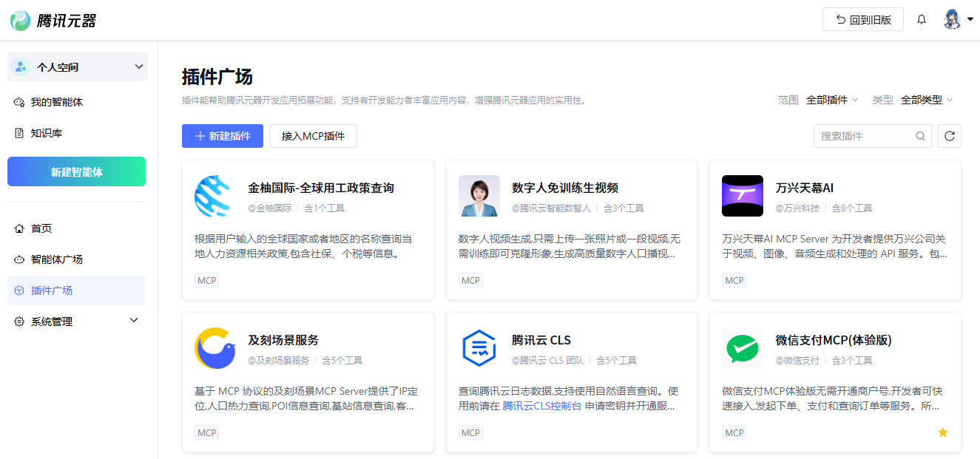Click the 微信支付 green logo
Image resolution: width=980 pixels, height=459 pixels.
coord(743,348)
